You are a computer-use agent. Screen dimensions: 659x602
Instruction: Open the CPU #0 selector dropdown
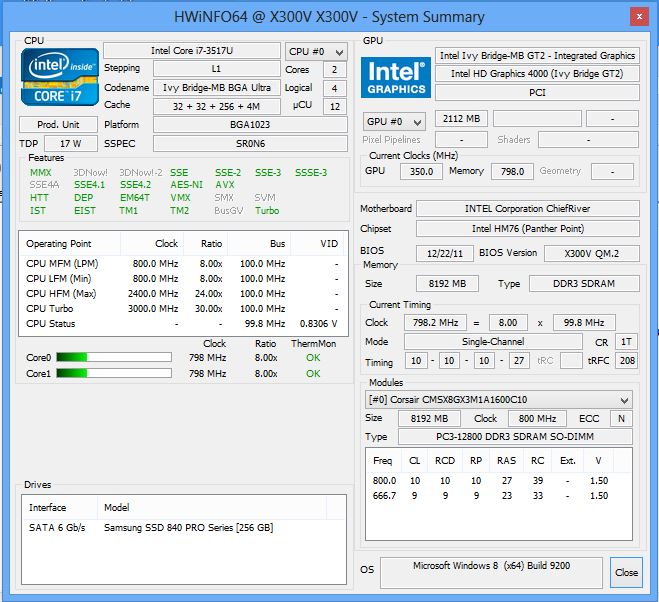pyautogui.click(x=316, y=52)
